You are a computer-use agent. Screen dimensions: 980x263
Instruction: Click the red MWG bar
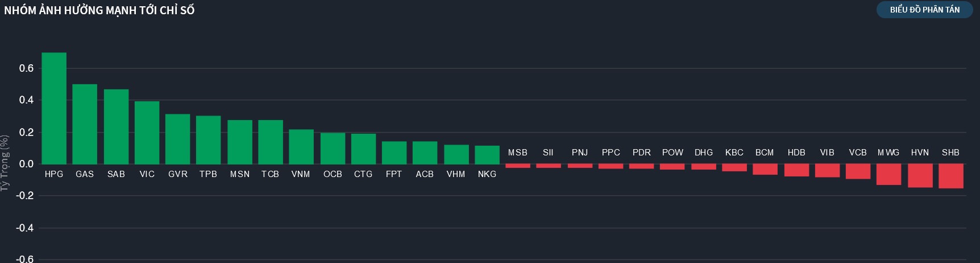(888, 174)
